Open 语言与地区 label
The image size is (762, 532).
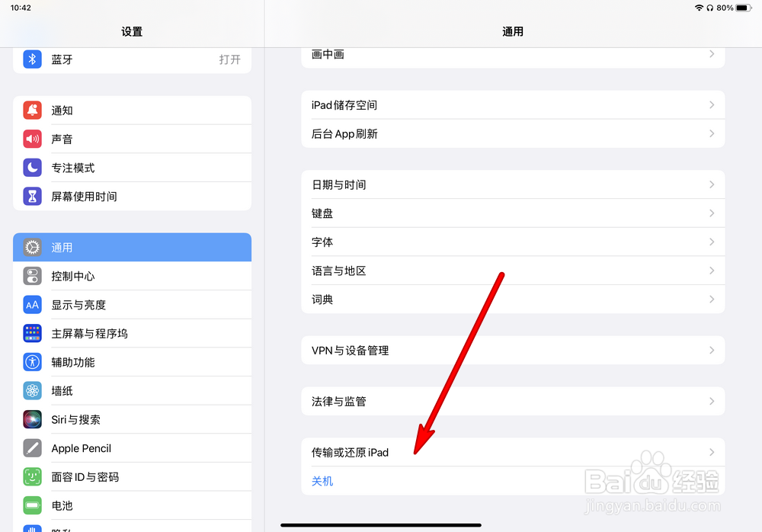click(x=339, y=271)
